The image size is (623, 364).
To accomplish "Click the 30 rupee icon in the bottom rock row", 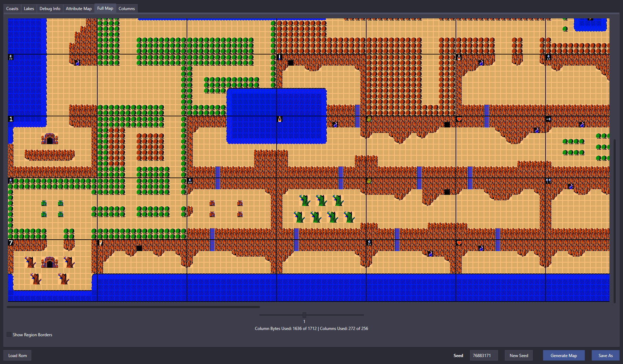I will 369,243.
